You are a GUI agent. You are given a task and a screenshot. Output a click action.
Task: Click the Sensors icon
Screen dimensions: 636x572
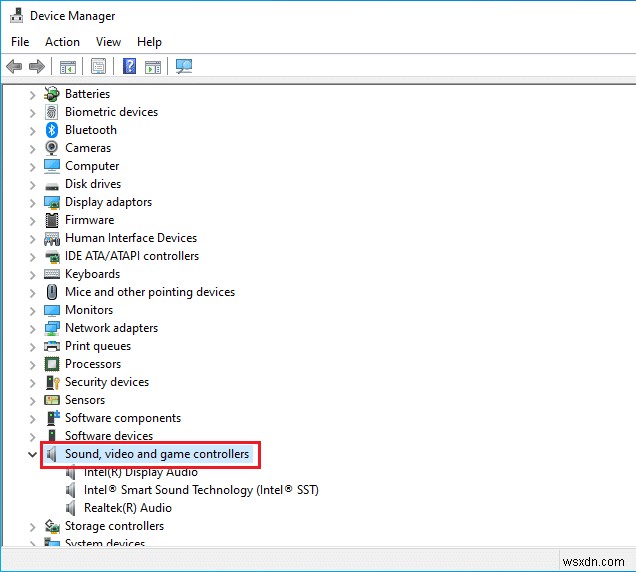point(52,400)
